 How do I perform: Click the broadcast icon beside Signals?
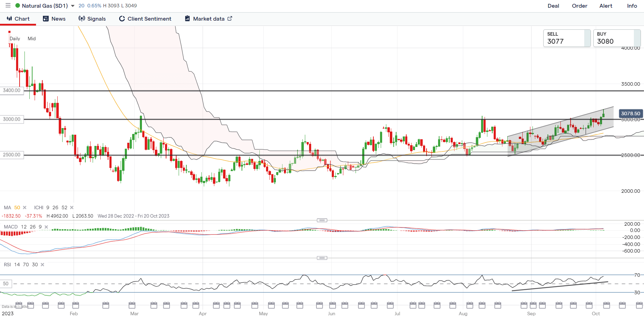(82, 19)
